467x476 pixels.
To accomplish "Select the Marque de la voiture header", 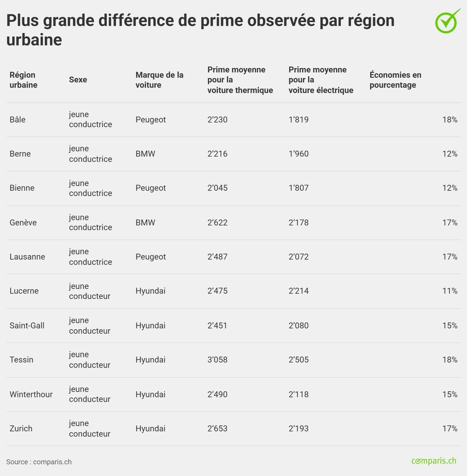I will click(x=160, y=80).
